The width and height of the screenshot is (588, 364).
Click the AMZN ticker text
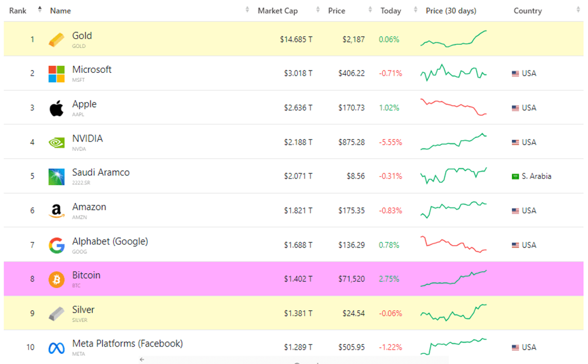[x=80, y=218]
